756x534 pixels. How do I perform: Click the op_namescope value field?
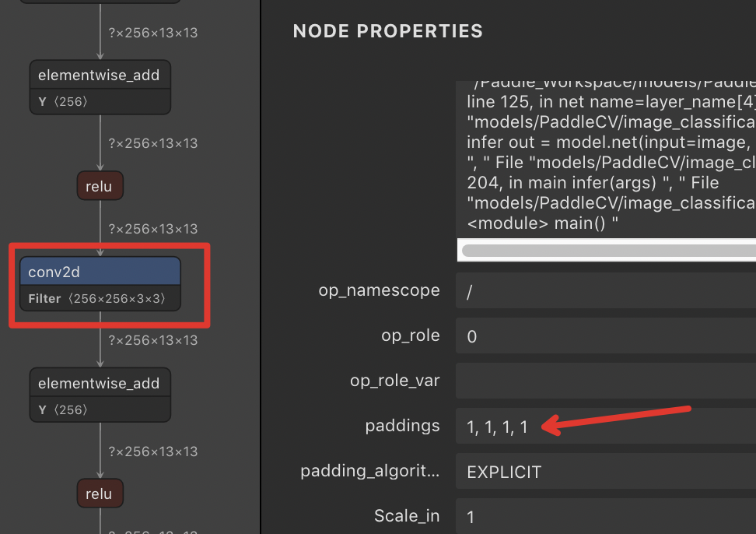click(470, 290)
